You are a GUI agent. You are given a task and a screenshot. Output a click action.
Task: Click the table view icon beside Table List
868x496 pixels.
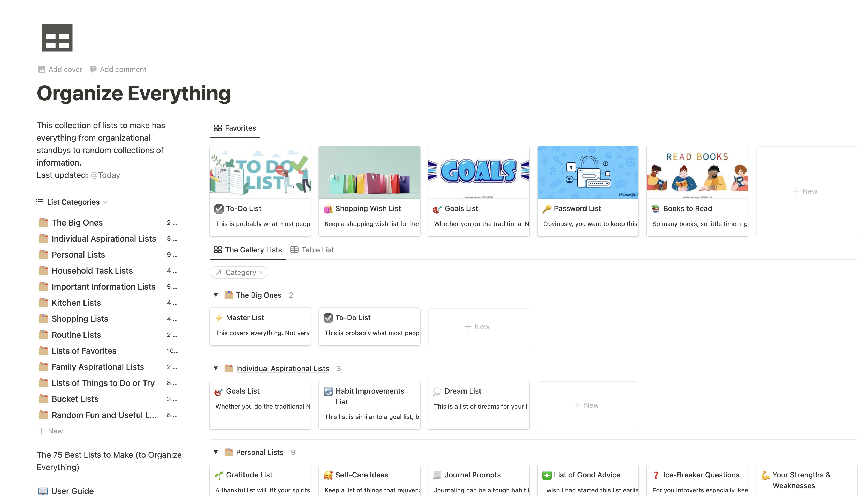[x=294, y=250]
